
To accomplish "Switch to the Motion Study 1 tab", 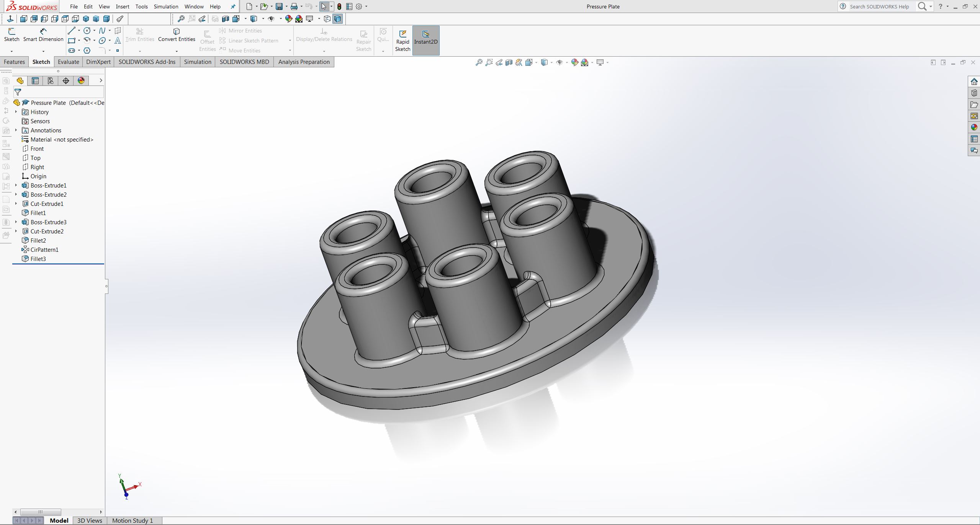I will tap(133, 520).
